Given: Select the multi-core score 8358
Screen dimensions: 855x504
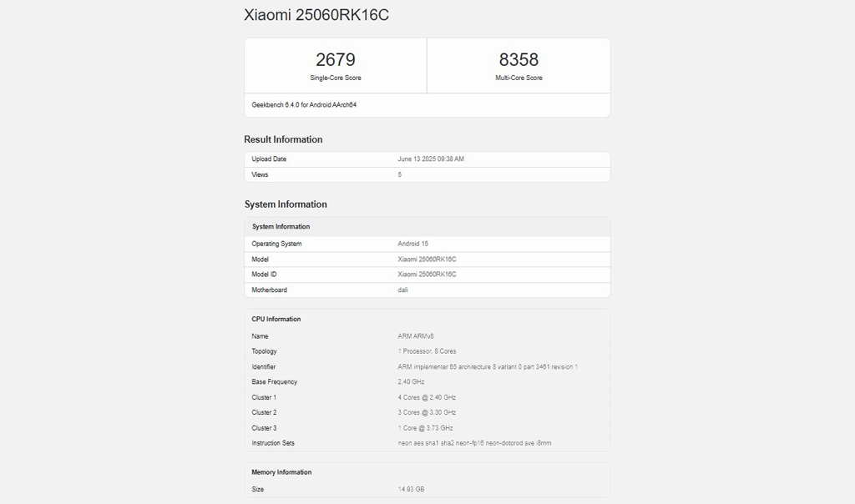Looking at the screenshot, I should coord(519,59).
